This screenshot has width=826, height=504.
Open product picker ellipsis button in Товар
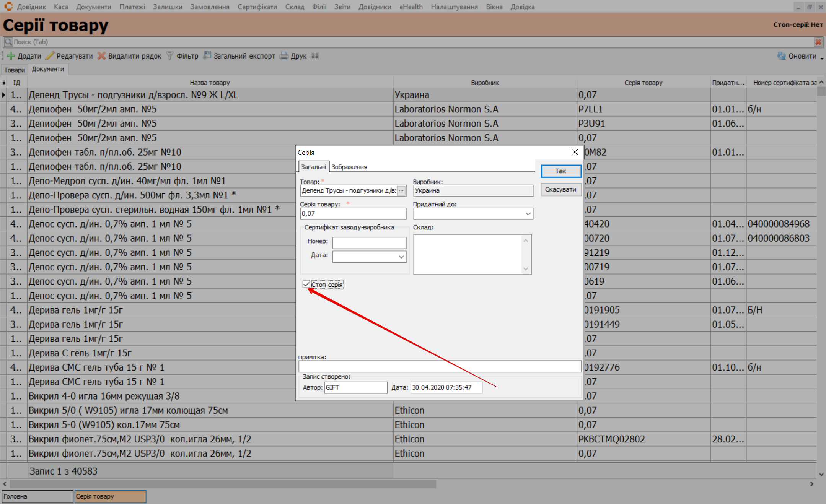point(401,190)
